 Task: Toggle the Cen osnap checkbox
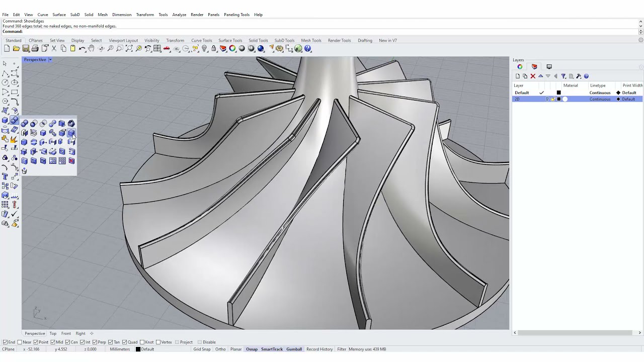68,342
